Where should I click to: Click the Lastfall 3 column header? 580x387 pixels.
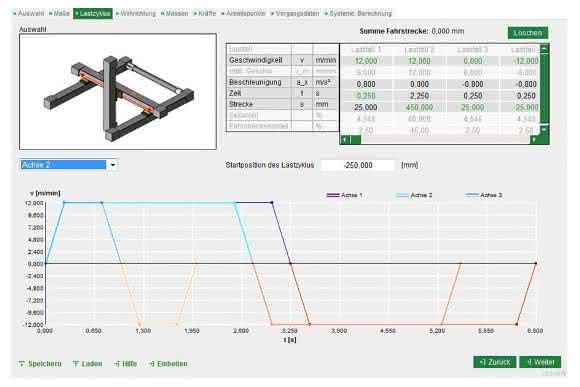[472, 49]
